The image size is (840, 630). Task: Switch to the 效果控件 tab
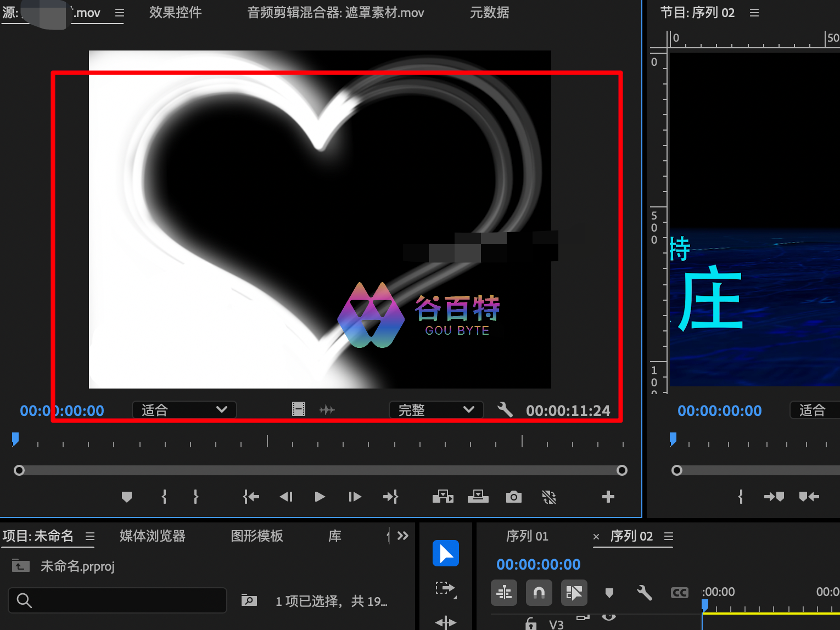pyautogui.click(x=175, y=13)
